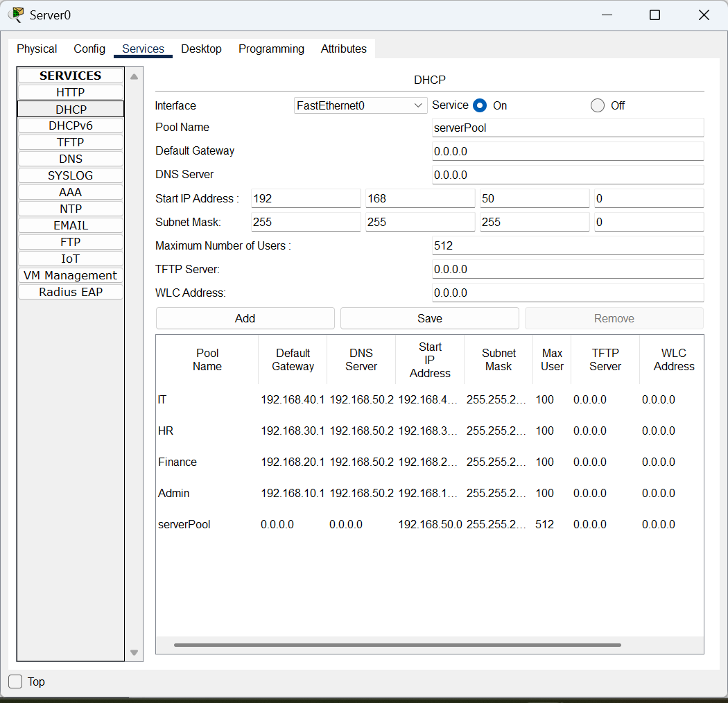Click serverPool Max User value 512
728x703 pixels.
(x=544, y=524)
